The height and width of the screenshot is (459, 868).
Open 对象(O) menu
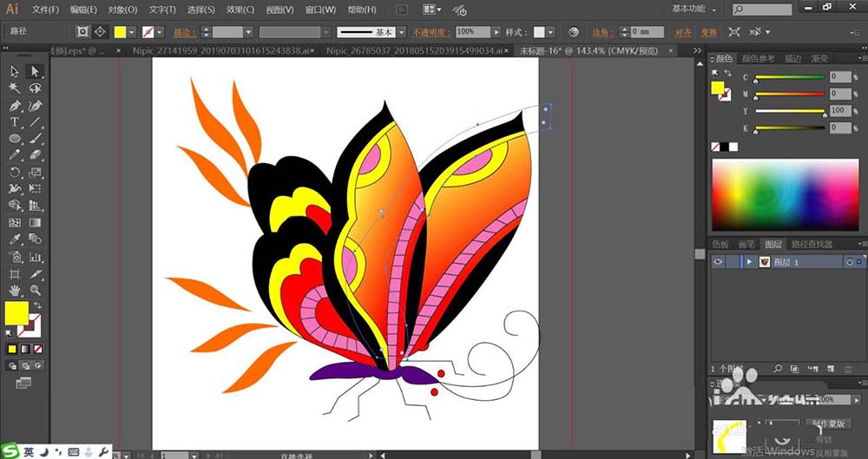pyautogui.click(x=122, y=10)
